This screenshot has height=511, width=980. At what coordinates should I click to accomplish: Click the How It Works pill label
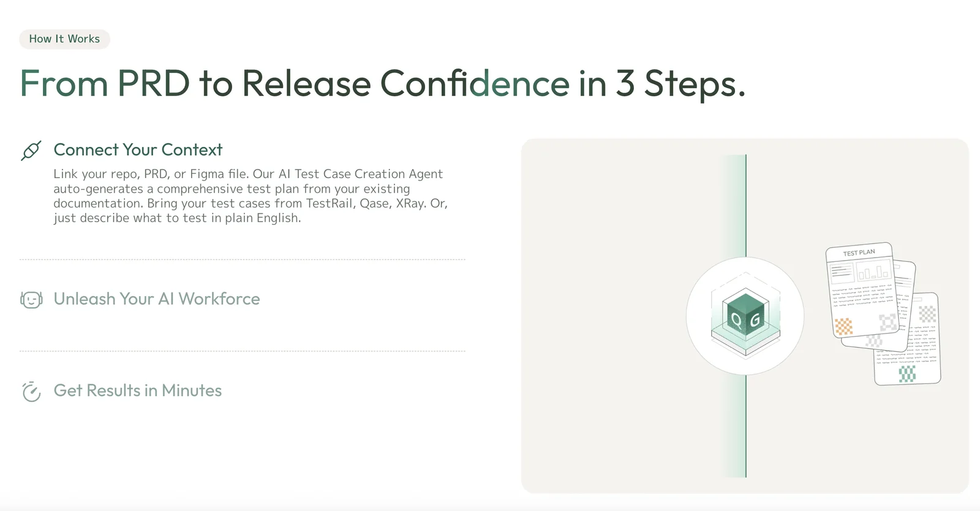click(64, 39)
